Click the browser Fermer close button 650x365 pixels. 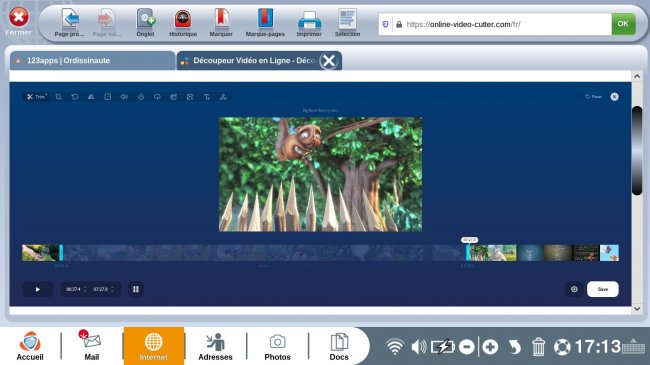(19, 21)
